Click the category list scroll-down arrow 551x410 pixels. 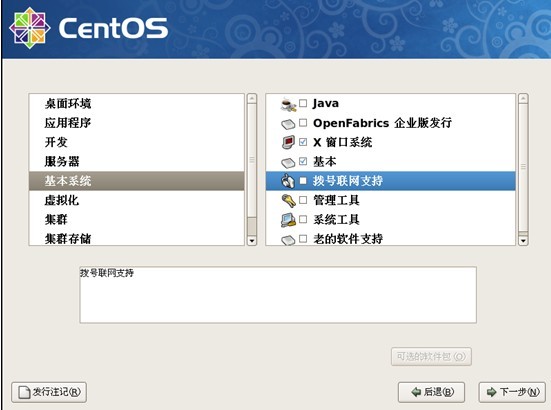[252, 241]
